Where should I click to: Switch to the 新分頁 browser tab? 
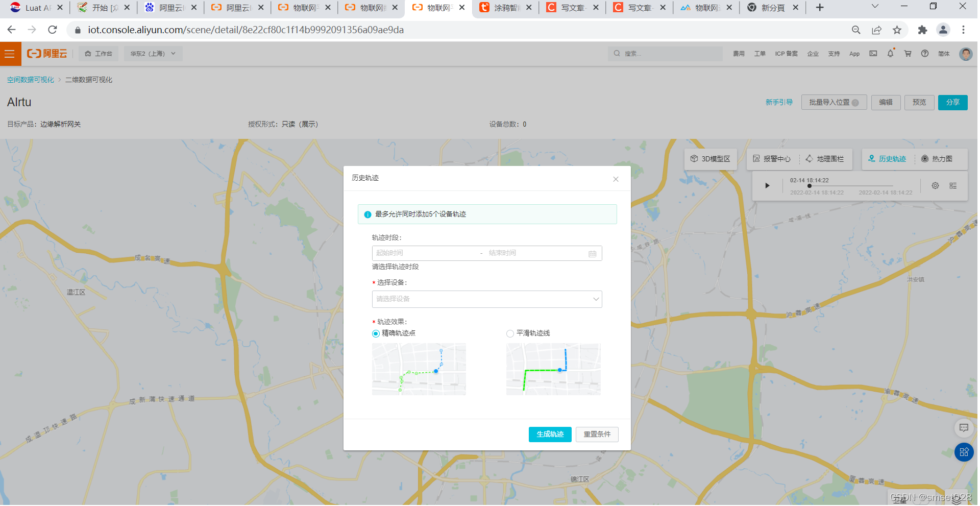coord(773,8)
